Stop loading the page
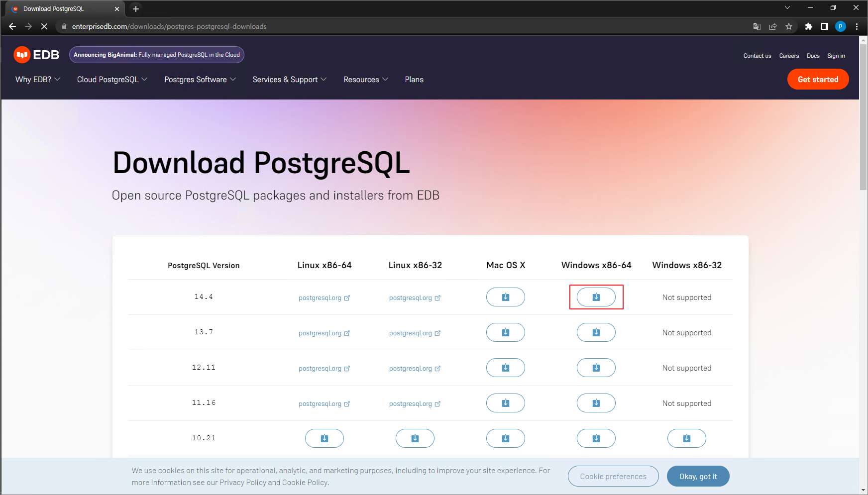868x495 pixels. click(44, 26)
